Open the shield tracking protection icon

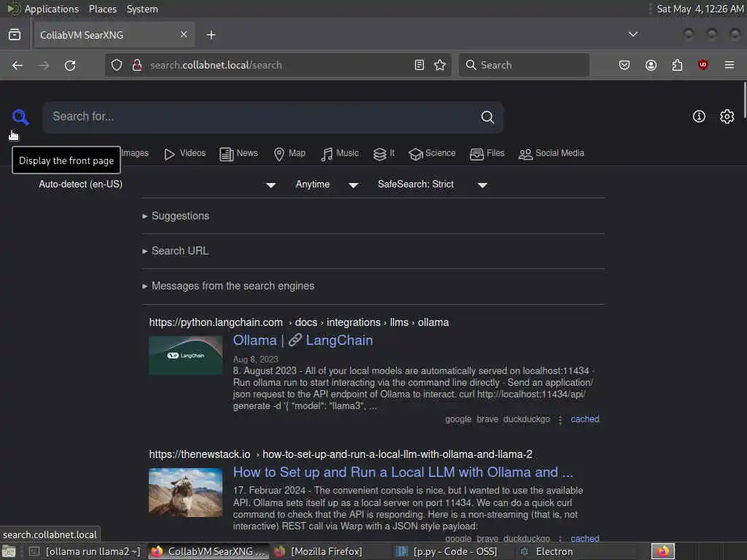tap(116, 65)
